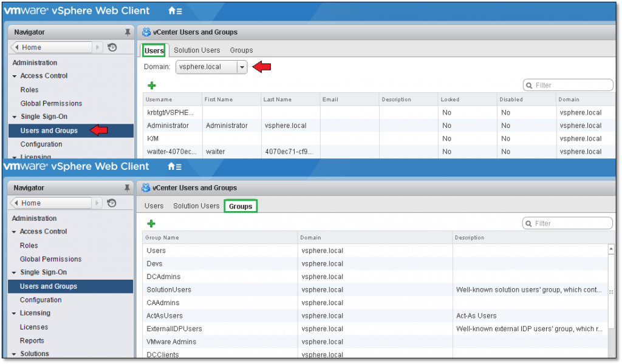
Task: Select Users and Groups in the Groups-view Navigator
Action: point(70,286)
